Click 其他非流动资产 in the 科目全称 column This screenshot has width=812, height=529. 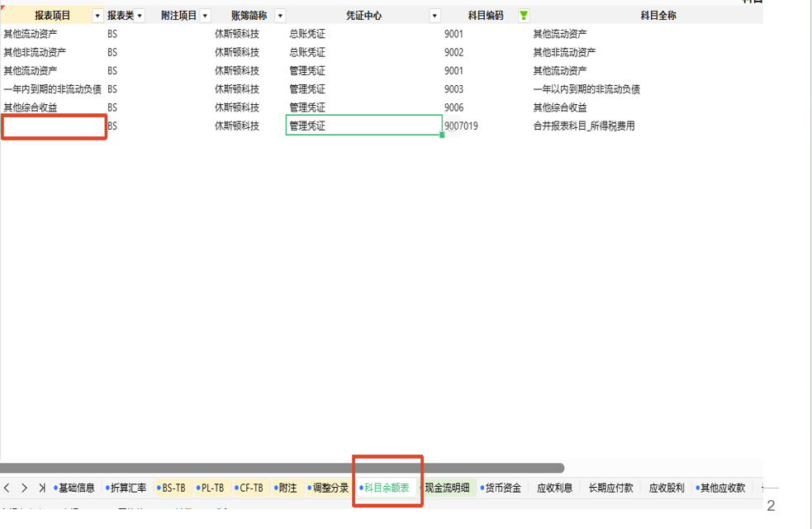pos(564,52)
